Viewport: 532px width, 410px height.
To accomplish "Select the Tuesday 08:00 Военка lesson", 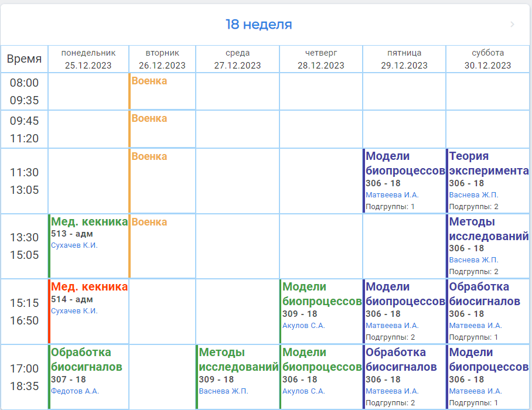I will (149, 81).
